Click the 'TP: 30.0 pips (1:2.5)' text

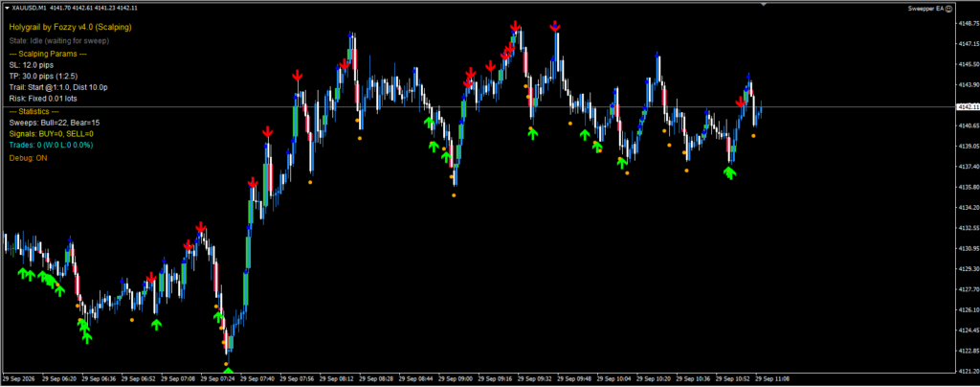pyautogui.click(x=44, y=77)
